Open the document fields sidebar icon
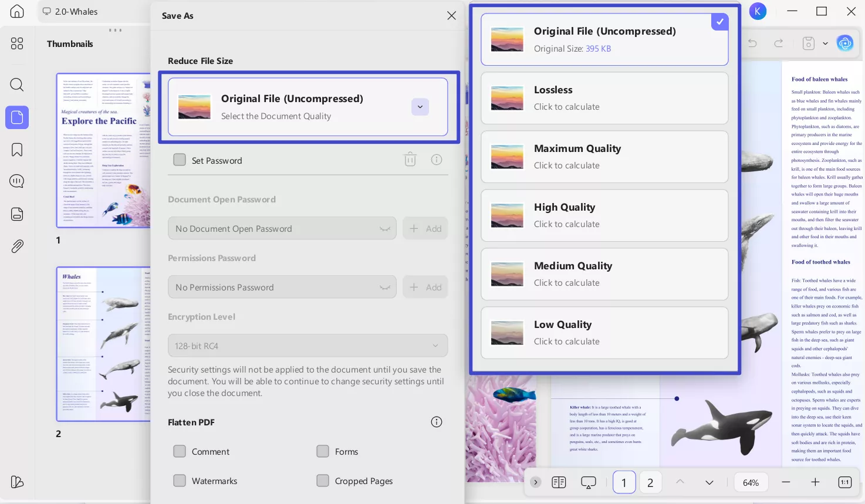The height and width of the screenshot is (504, 865). coord(17,214)
